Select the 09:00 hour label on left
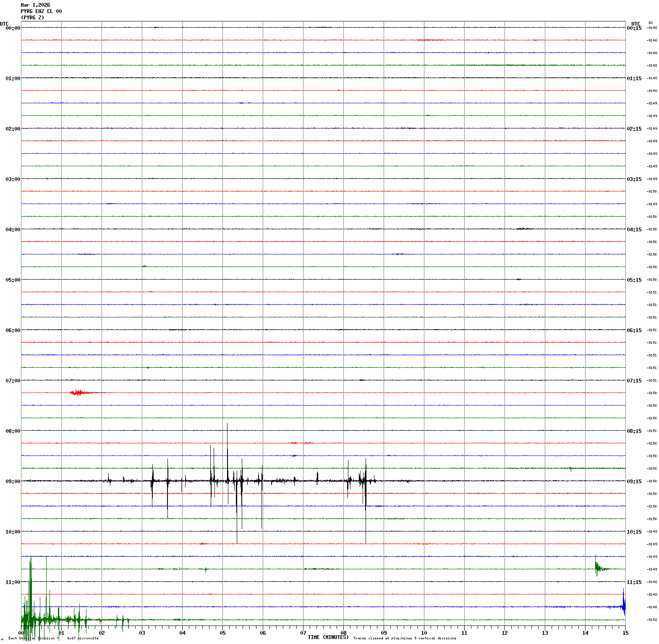Screen dimensions: 659x644 (x=13, y=482)
